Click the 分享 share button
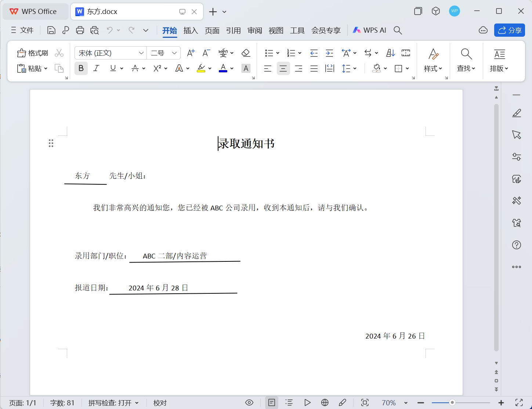 coord(510,30)
